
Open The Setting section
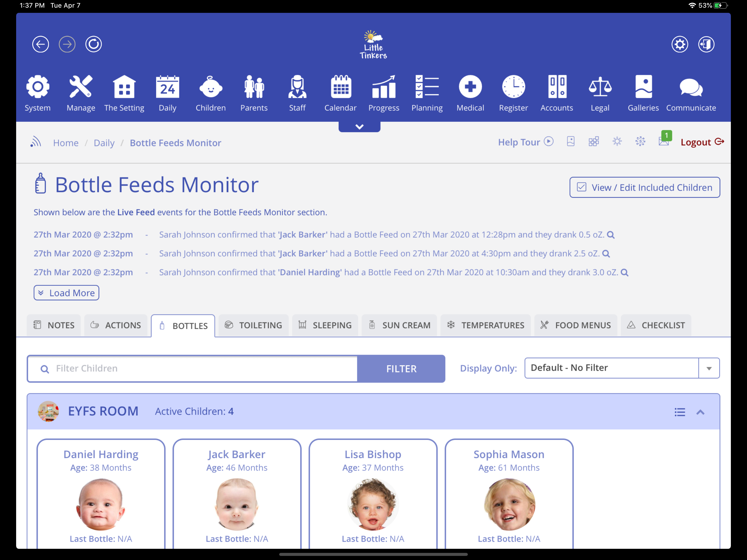click(124, 94)
